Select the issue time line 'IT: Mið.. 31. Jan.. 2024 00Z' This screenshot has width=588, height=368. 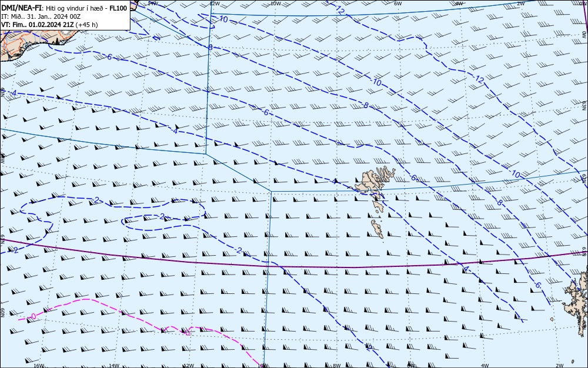coord(41,16)
